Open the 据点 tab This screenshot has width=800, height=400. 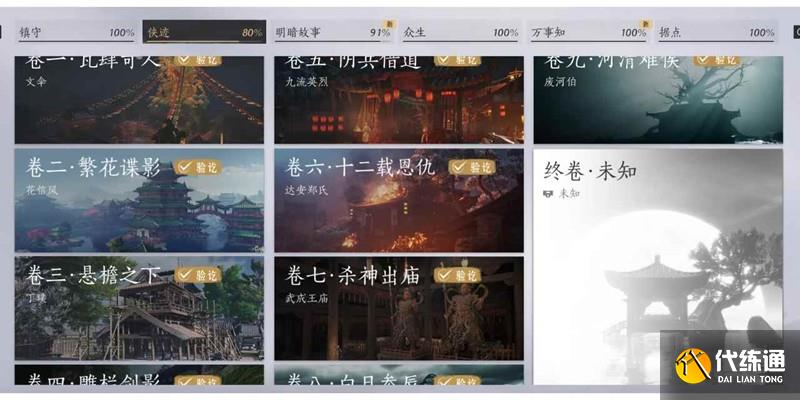716,32
